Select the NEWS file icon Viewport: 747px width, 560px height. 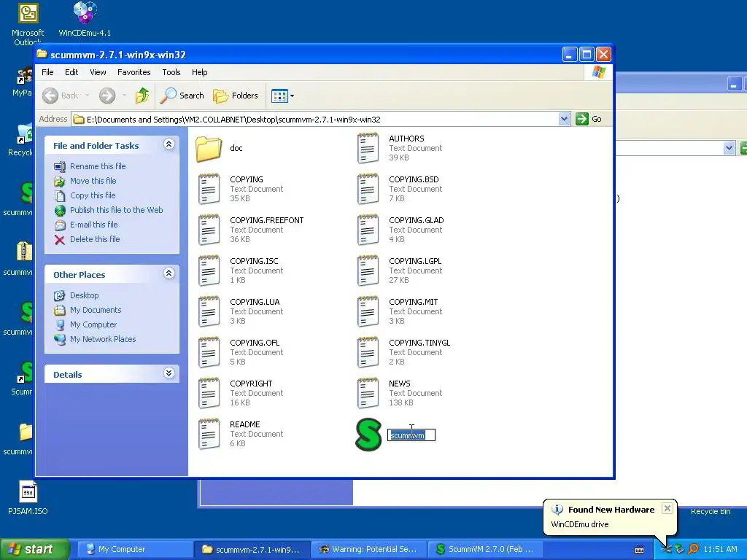tap(368, 393)
